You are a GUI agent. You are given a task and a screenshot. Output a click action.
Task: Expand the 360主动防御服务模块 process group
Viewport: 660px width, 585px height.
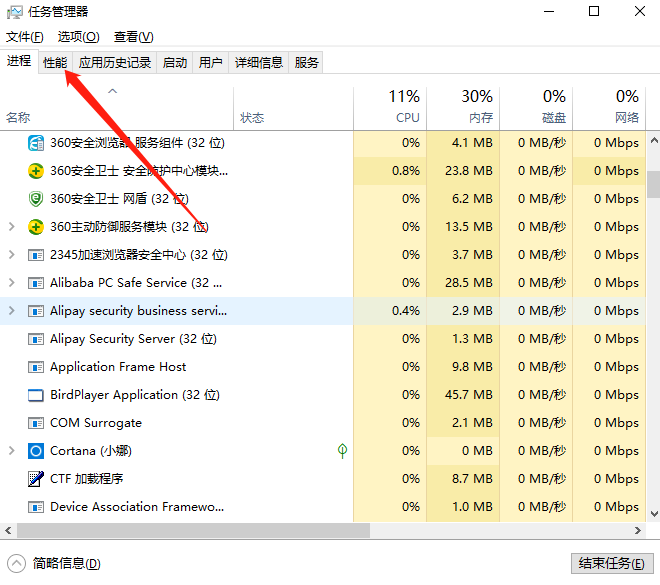(x=11, y=227)
